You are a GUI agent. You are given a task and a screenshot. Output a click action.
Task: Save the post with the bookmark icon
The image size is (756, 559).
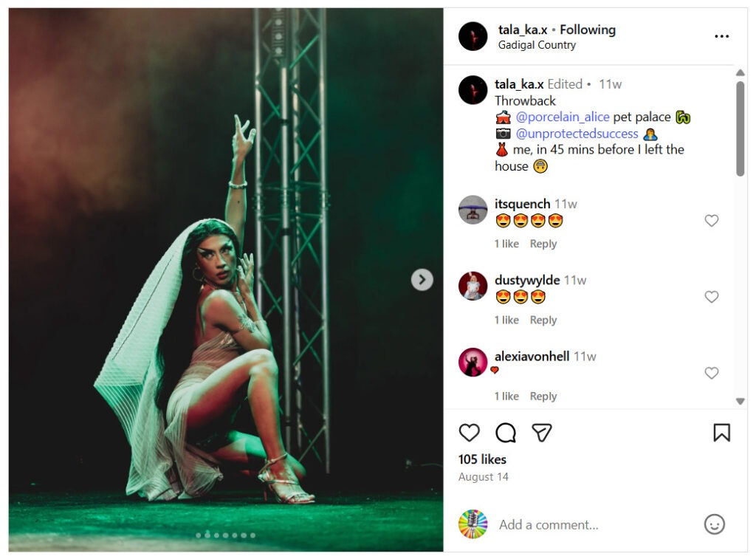[x=721, y=433]
